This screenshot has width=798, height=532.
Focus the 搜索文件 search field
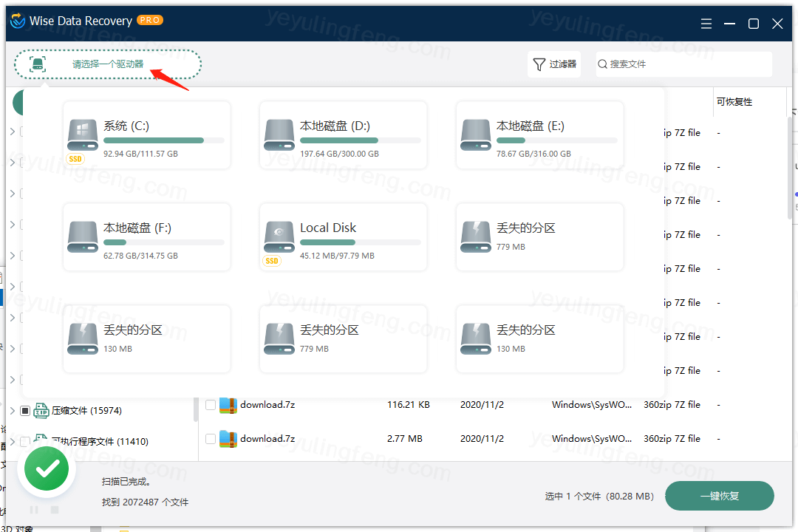click(x=684, y=64)
